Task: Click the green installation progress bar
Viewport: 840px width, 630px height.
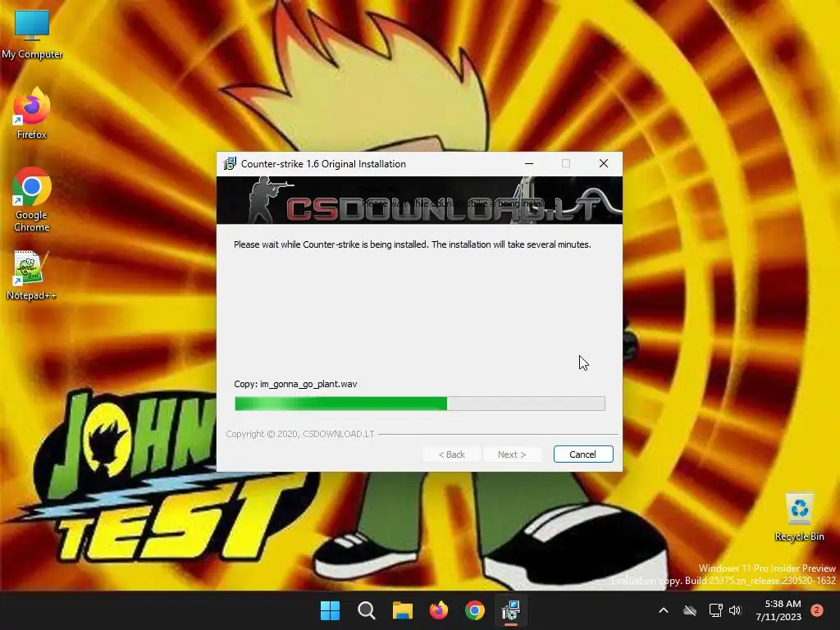Action: (419, 404)
